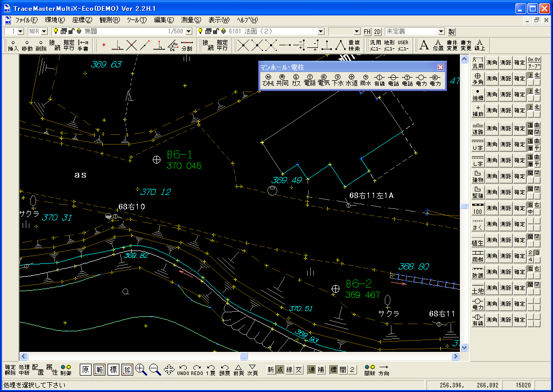553x392 pixels.
Task: Toggle the 新 snap mode button
Action: (x=271, y=370)
